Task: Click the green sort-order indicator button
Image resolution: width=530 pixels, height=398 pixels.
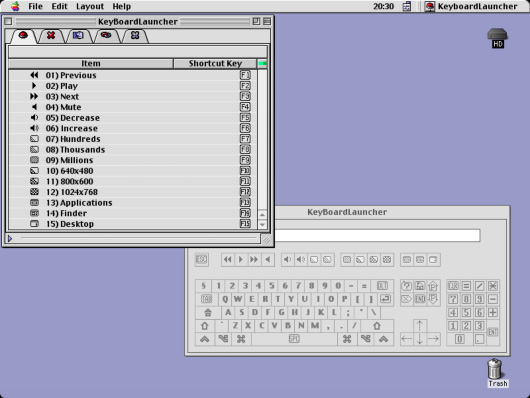Action: (x=262, y=64)
